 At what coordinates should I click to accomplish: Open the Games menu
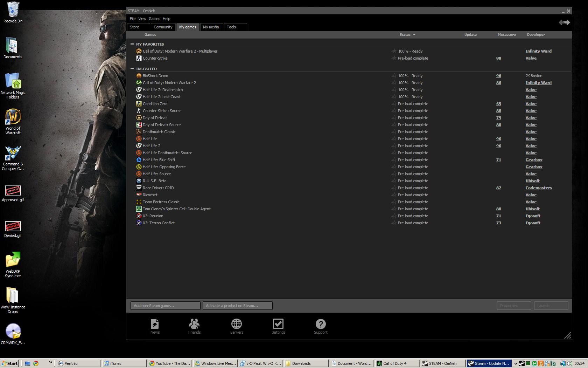click(x=154, y=19)
